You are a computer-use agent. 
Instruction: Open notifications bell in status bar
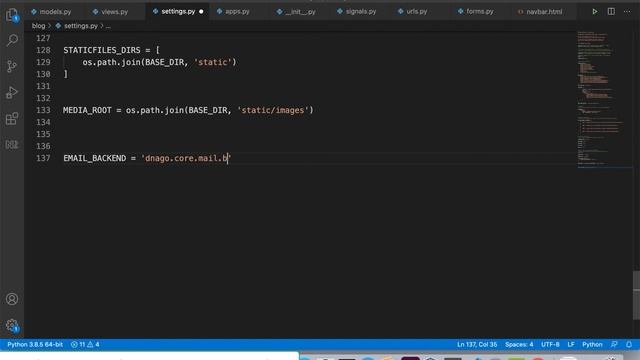(x=629, y=344)
